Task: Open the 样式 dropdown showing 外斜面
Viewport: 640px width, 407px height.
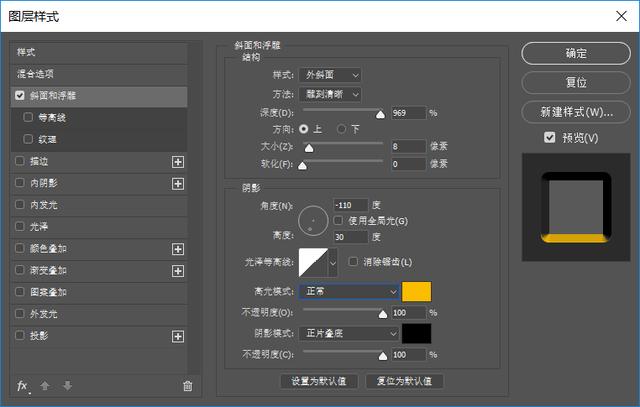Action: point(330,75)
